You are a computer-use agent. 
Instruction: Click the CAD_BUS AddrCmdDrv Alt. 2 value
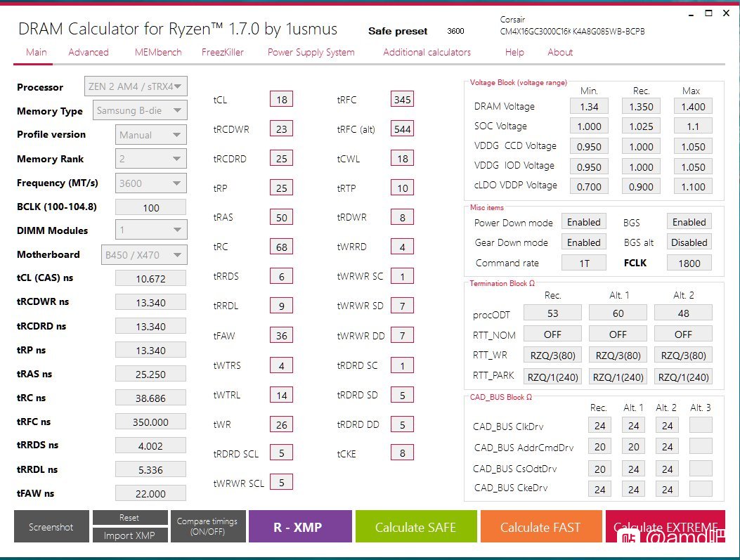point(668,446)
